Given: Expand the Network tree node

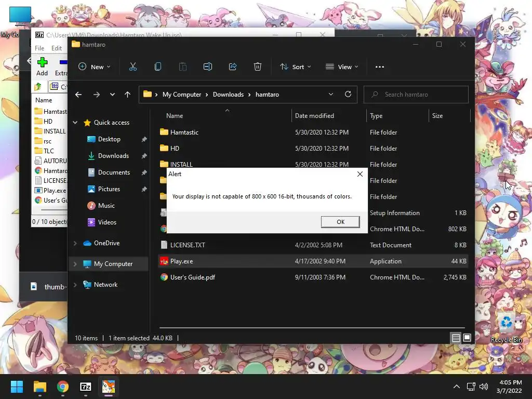Looking at the screenshot, I should (x=75, y=285).
